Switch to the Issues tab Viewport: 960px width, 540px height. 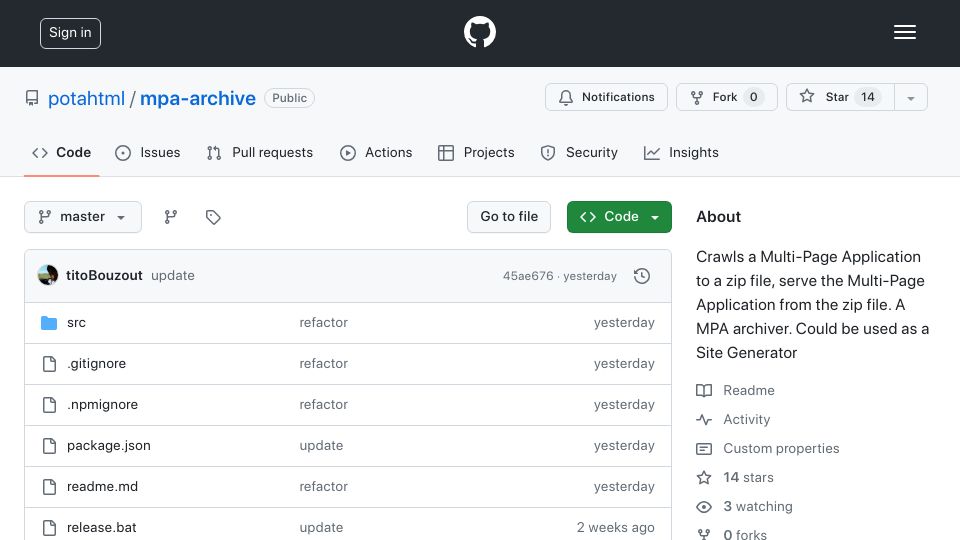(x=148, y=152)
